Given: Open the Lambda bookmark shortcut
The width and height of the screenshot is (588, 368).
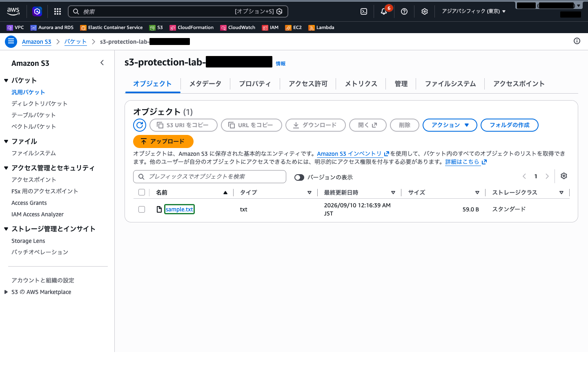Looking at the screenshot, I should point(321,27).
